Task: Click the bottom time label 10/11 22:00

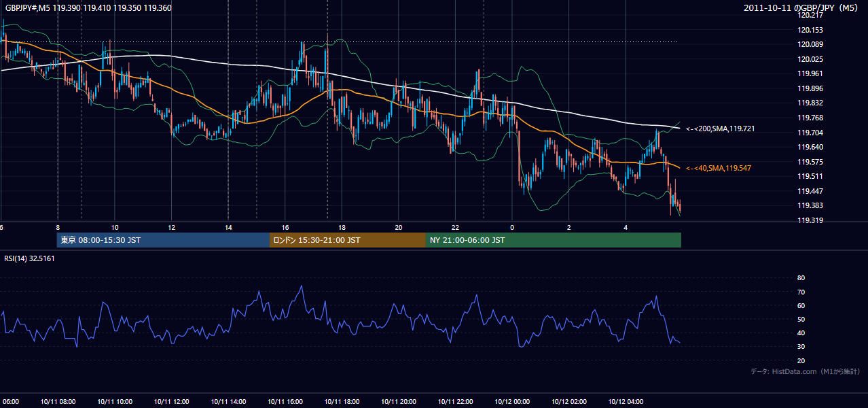Action: coord(455,402)
